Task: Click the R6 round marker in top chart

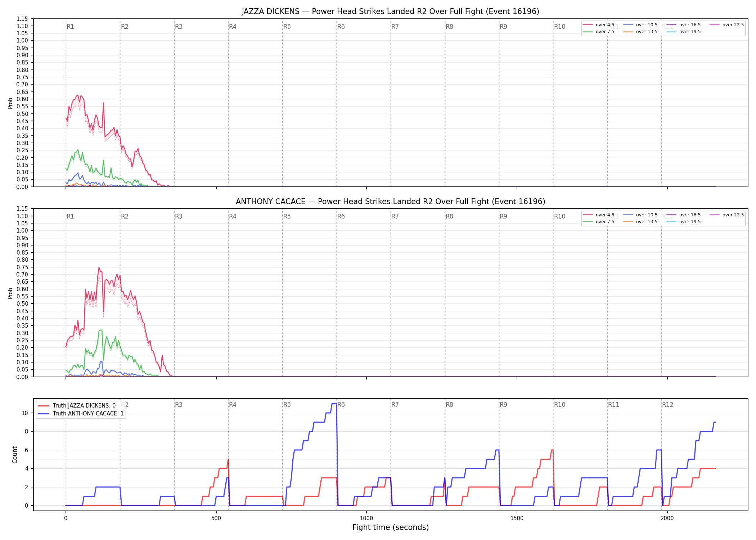Action: pos(341,27)
